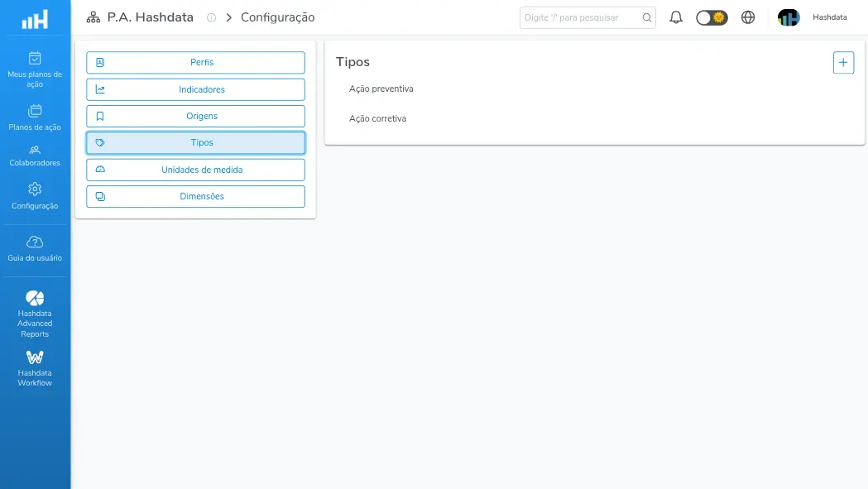Select the Origens menu option
The width and height of the screenshot is (868, 489).
(x=195, y=117)
